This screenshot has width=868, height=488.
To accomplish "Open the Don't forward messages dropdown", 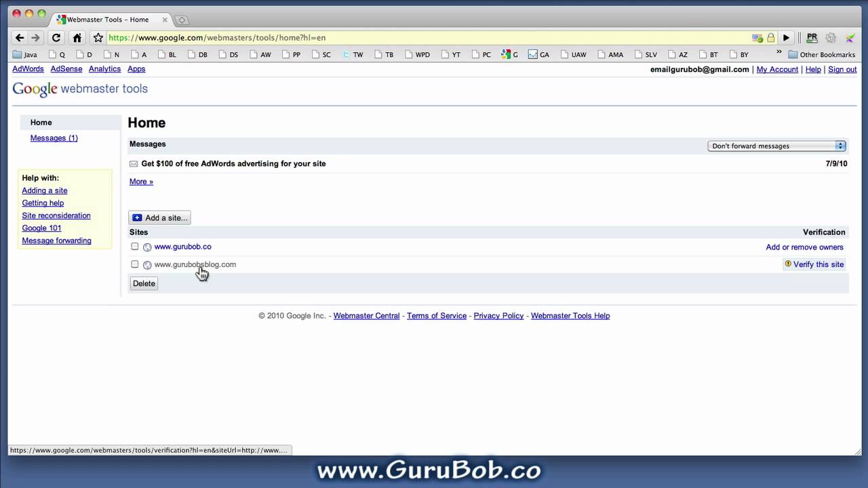I will click(x=776, y=146).
